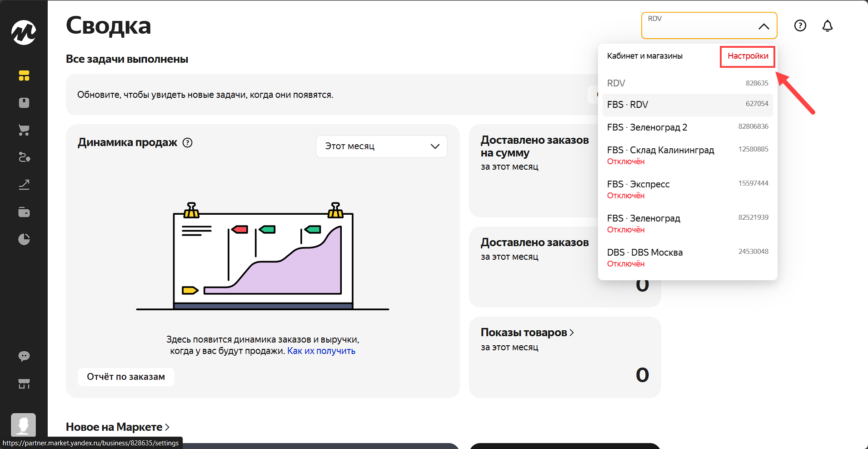This screenshot has width=868, height=449.
Task: Open the Promotion growth arrow sidebar icon
Action: click(24, 185)
